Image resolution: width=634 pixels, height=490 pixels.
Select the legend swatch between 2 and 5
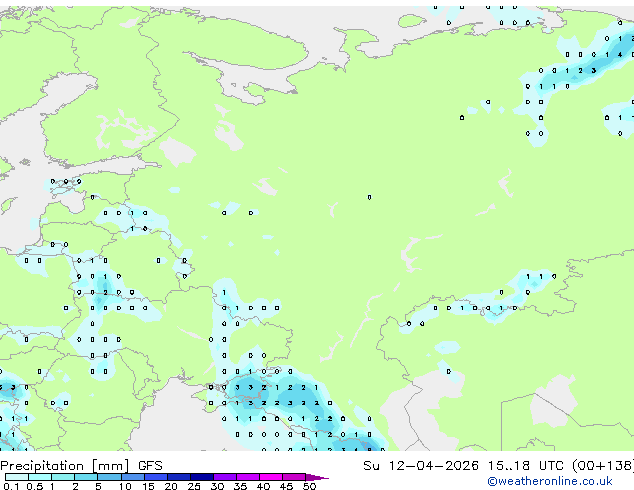86,477
